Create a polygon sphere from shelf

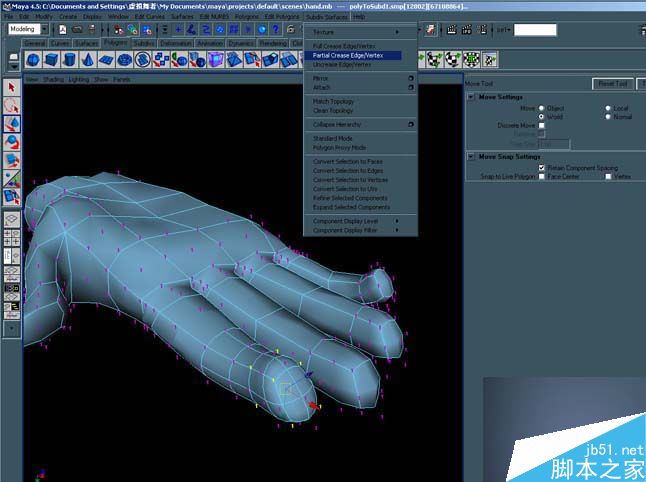point(33,60)
